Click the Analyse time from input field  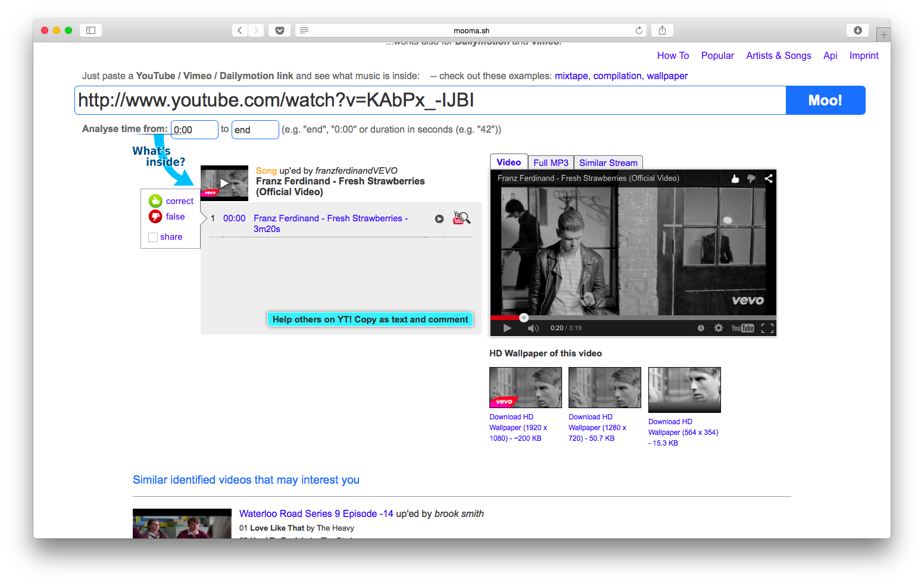coord(195,130)
